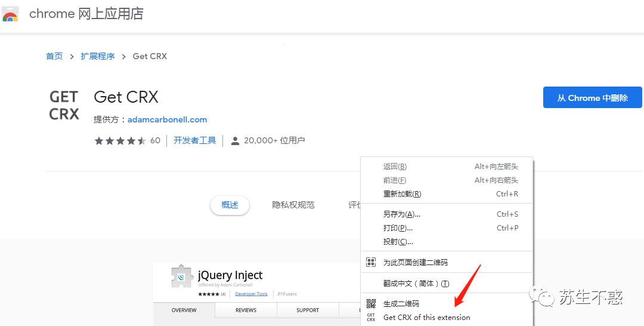
Task: Choose 打印 in context menu
Action: (x=447, y=227)
